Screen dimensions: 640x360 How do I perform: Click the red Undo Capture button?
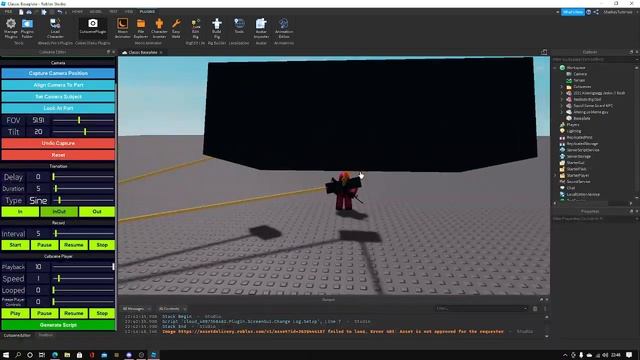point(58,143)
